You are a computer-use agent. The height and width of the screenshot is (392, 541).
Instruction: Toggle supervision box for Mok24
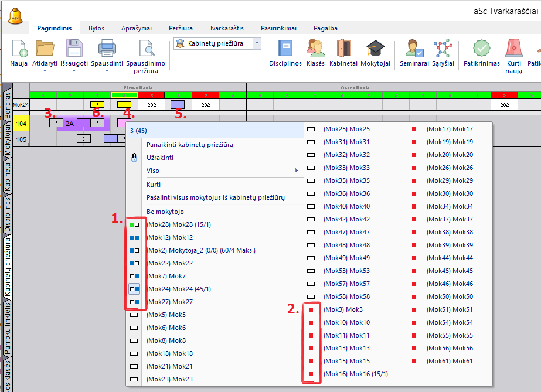click(134, 289)
